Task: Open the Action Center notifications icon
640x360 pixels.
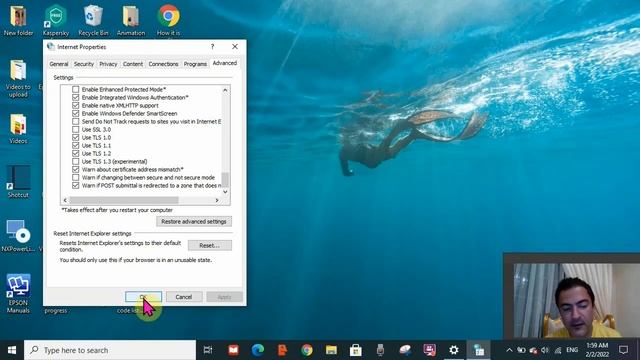Action: pos(623,350)
